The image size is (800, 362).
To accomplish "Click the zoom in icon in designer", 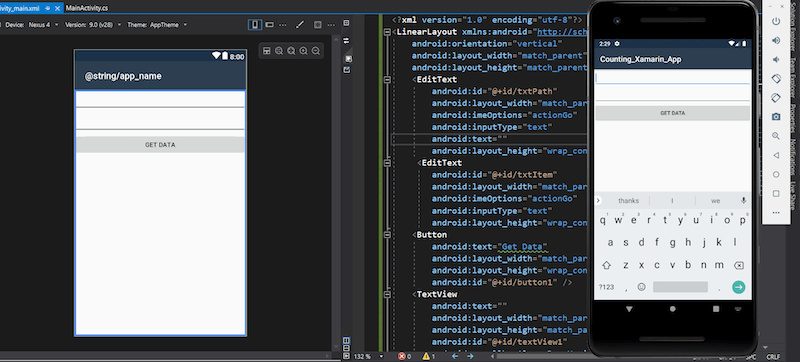I will tap(304, 50).
